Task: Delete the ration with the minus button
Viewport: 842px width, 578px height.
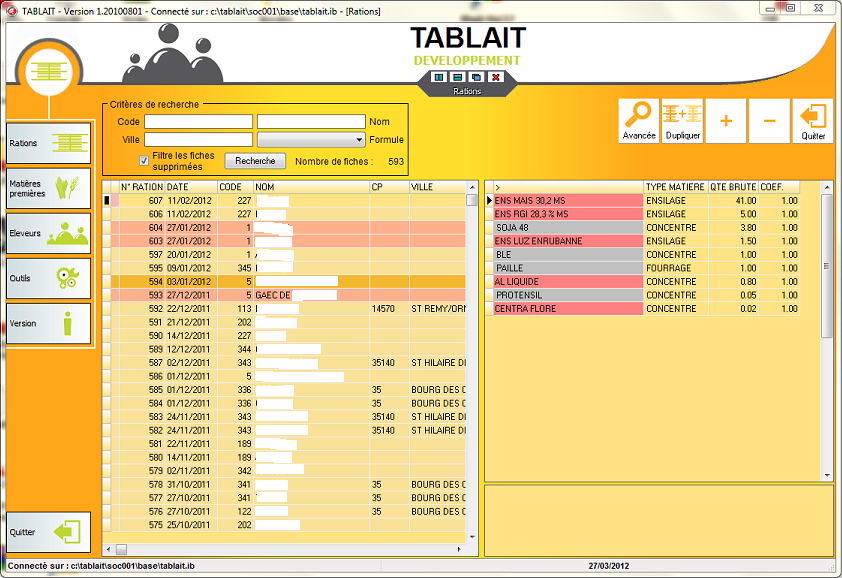Action: (770, 121)
